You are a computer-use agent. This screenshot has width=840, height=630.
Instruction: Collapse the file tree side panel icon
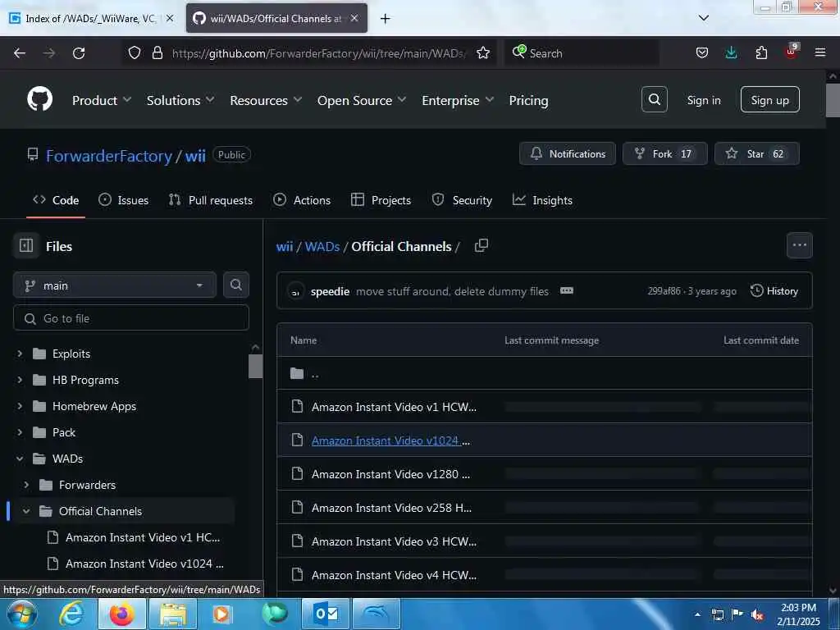tap(26, 245)
